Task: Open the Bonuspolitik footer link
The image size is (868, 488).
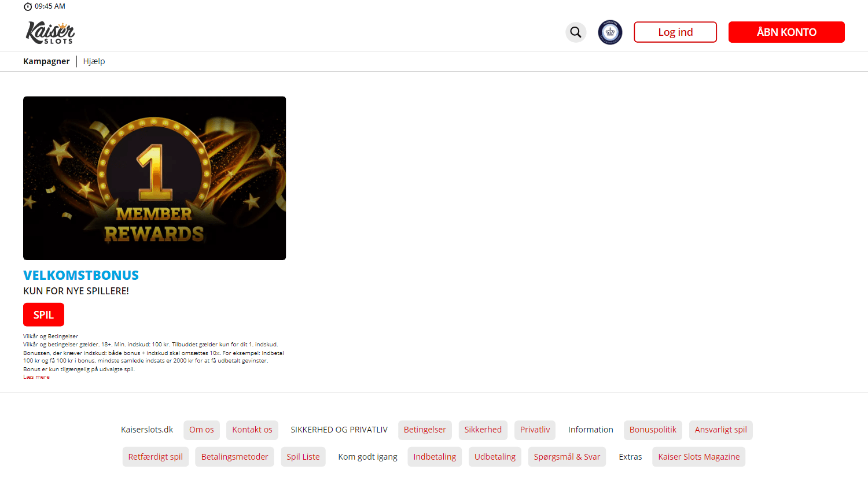Action: pyautogui.click(x=653, y=430)
